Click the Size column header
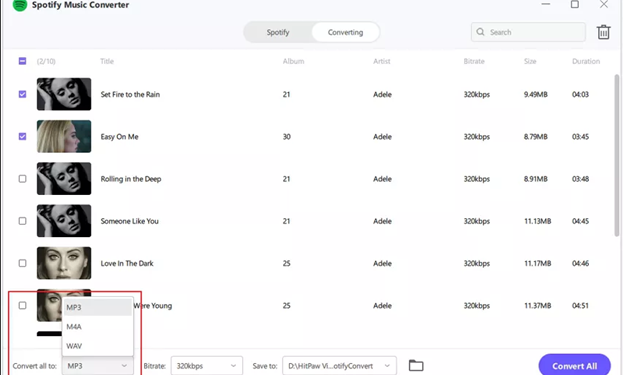Image resolution: width=623 pixels, height=375 pixels. click(530, 61)
